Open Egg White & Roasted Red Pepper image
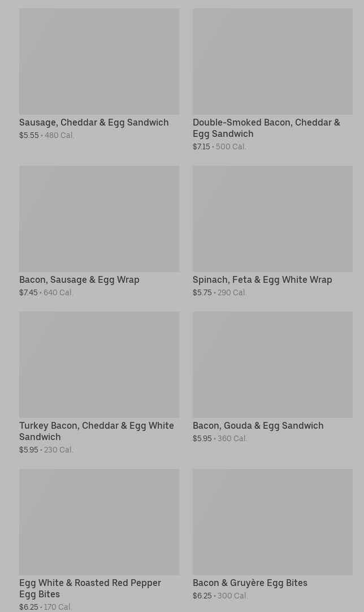The image size is (364, 612). coord(99,522)
